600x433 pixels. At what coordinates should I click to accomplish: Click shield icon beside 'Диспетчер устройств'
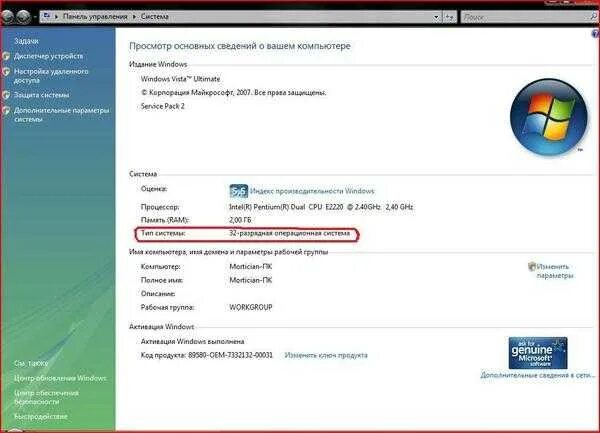click(x=6, y=56)
